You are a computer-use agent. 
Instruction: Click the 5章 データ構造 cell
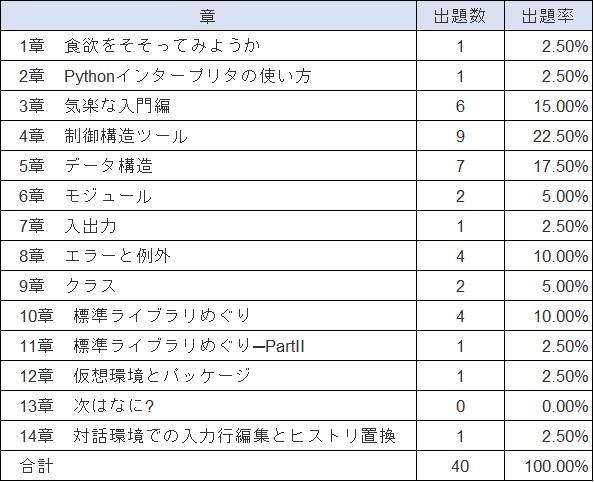tap(208, 166)
